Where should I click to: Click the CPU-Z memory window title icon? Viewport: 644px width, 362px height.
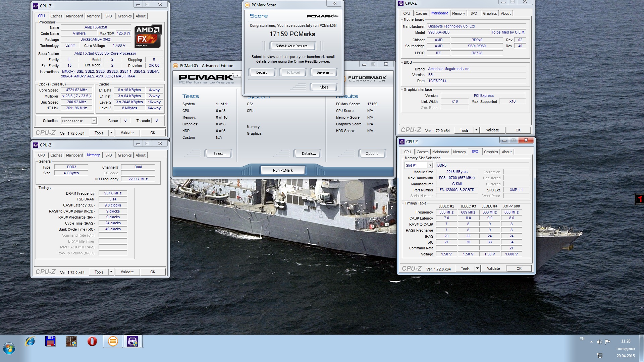coord(36,145)
